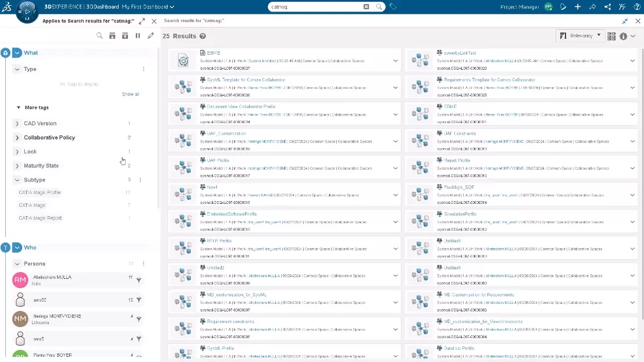Open the UAF_Customization result link
The height and width of the screenshot is (362, 644).
pyautogui.click(x=226, y=134)
